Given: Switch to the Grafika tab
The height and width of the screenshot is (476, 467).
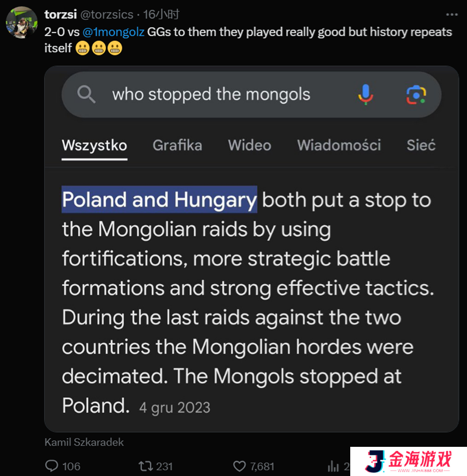Looking at the screenshot, I should coord(177,145).
